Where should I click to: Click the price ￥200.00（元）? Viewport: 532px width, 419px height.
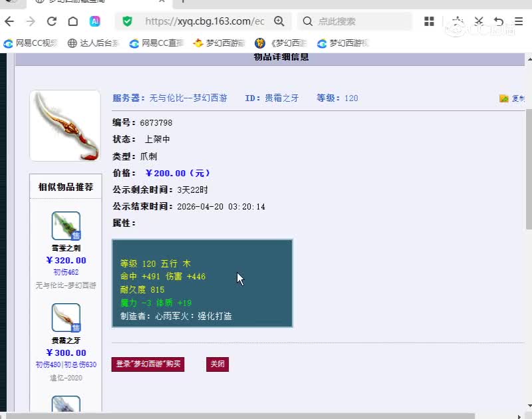coord(178,174)
